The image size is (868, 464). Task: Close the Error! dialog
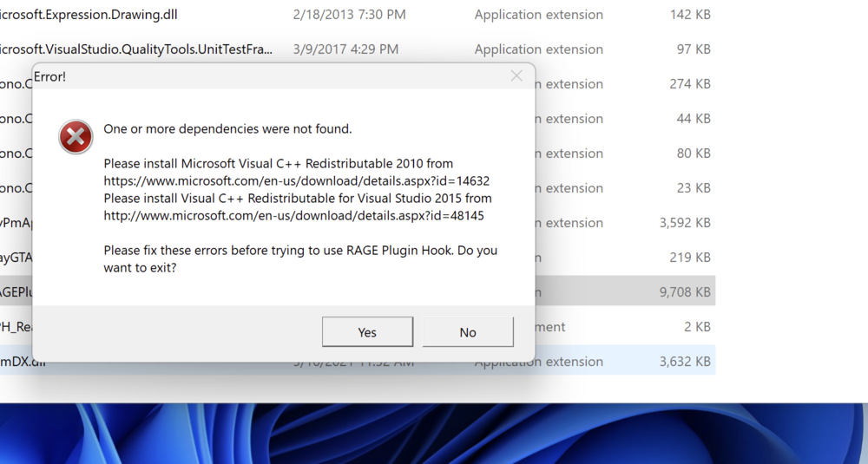pyautogui.click(x=516, y=75)
